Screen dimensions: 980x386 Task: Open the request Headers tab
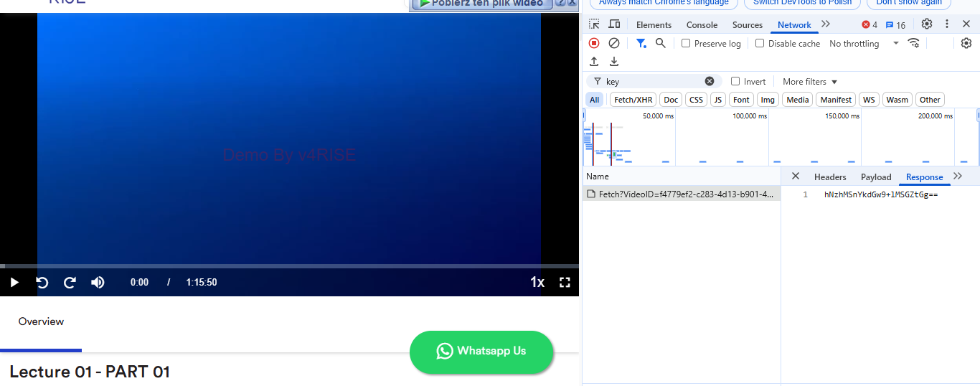pyautogui.click(x=830, y=177)
